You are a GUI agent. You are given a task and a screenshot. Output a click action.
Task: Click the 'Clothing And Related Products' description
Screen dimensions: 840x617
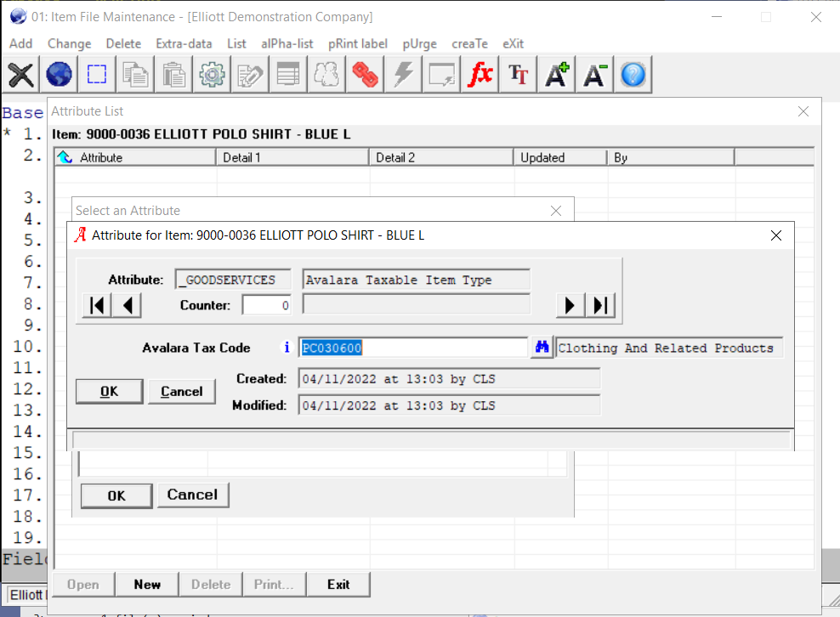point(669,348)
